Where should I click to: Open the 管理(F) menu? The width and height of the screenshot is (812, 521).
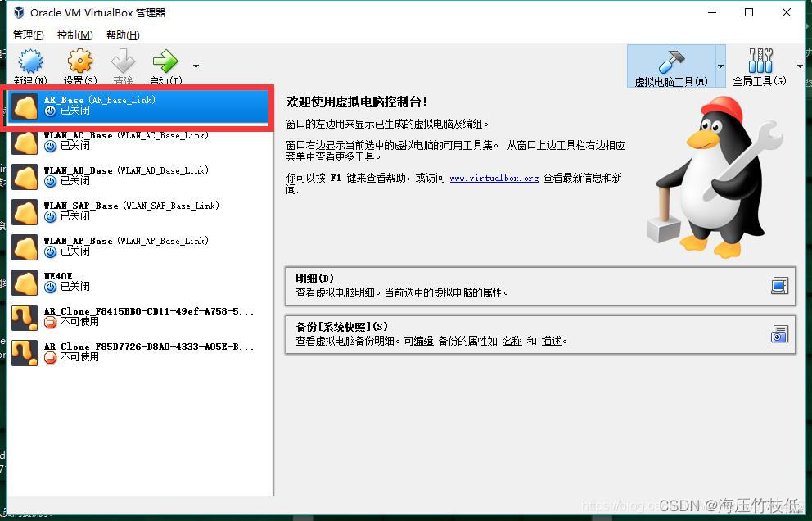(29, 34)
